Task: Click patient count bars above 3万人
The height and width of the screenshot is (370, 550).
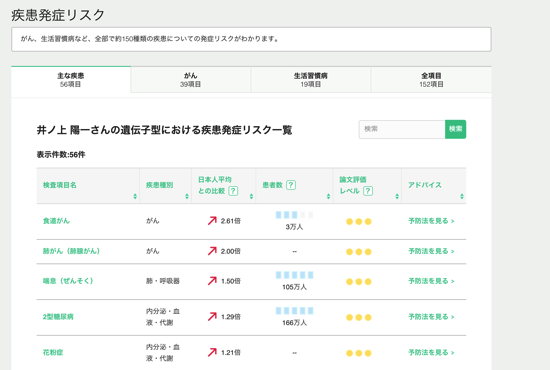Action: tap(294, 215)
